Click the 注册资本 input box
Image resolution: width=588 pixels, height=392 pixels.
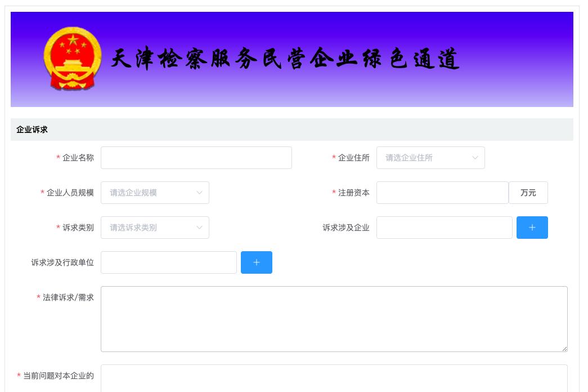point(442,193)
